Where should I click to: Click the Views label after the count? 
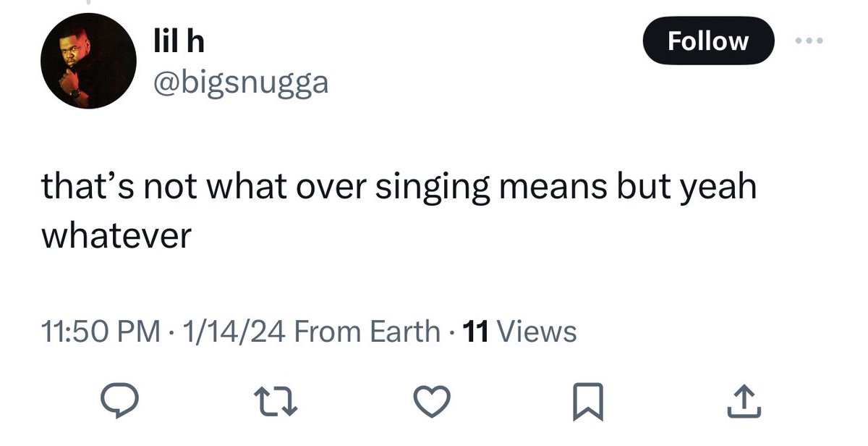537,332
